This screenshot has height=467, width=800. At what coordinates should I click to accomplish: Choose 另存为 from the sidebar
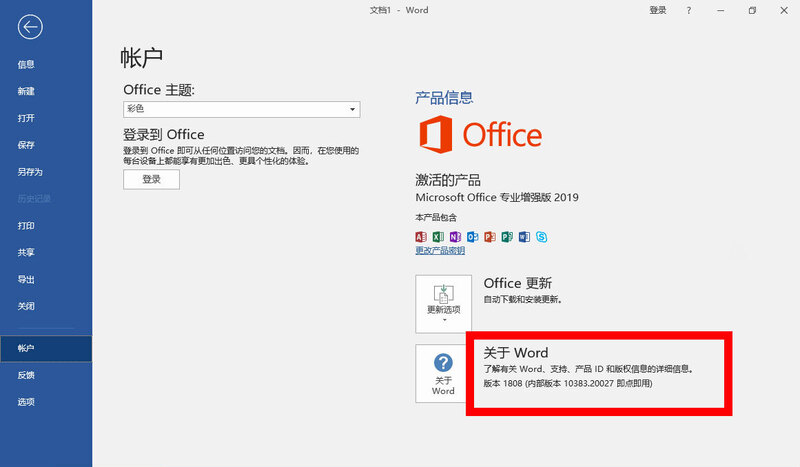click(x=30, y=172)
